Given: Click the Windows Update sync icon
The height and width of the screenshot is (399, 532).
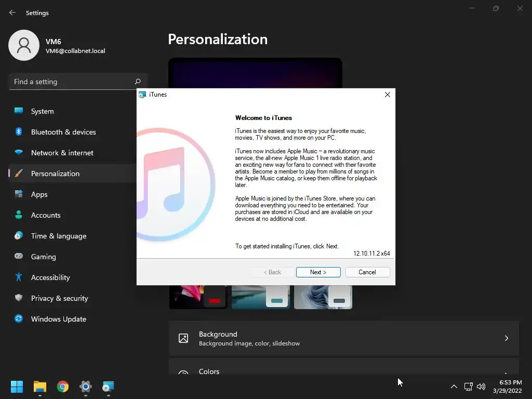Looking at the screenshot, I should (x=19, y=318).
